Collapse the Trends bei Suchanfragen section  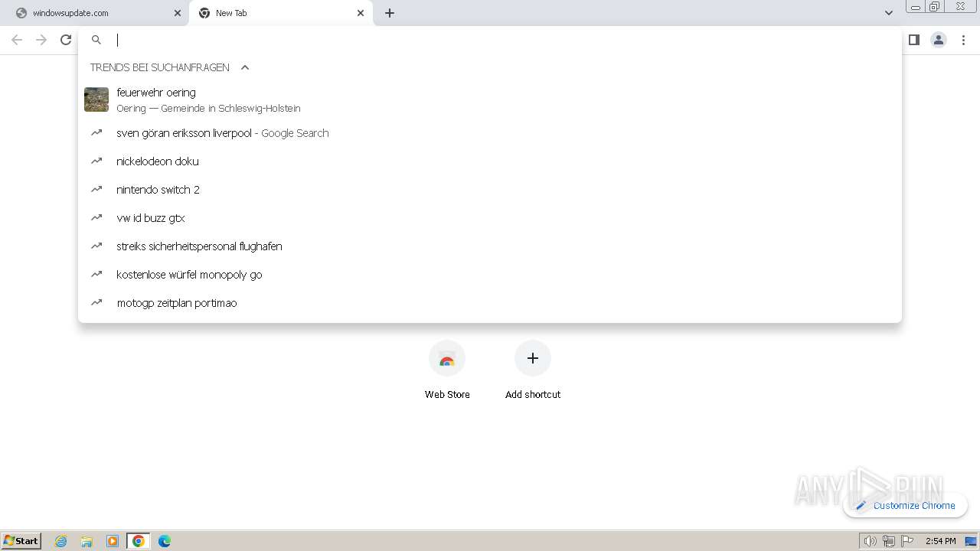pyautogui.click(x=245, y=67)
